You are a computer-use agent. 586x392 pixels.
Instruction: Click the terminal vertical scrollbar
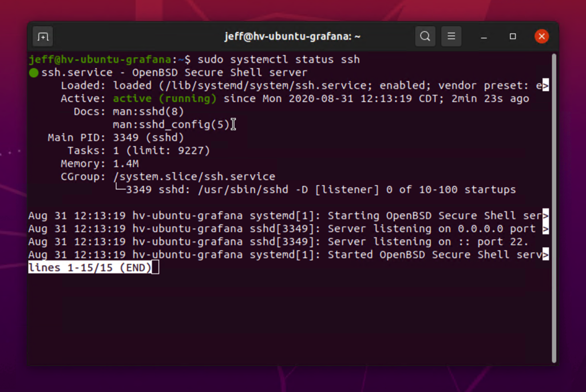[554, 208]
